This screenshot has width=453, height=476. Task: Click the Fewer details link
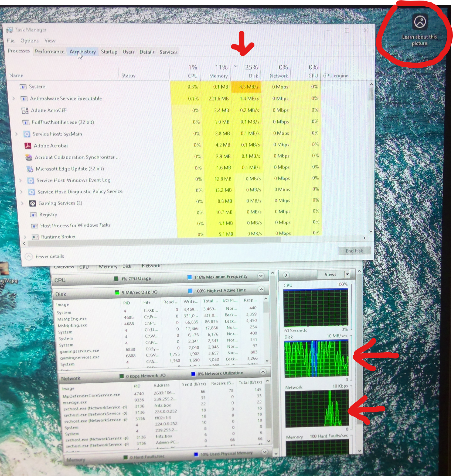(x=50, y=256)
